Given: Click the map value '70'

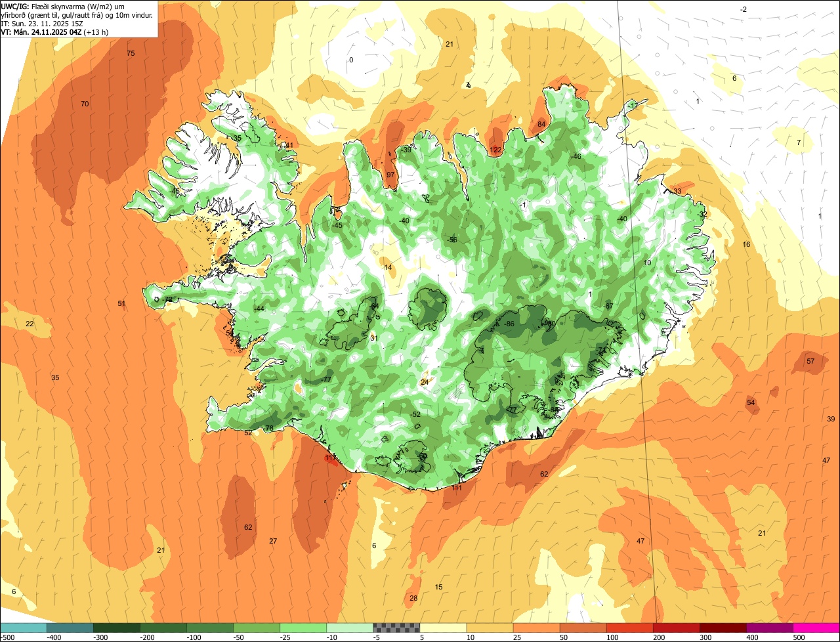Looking at the screenshot, I should click(x=85, y=104).
